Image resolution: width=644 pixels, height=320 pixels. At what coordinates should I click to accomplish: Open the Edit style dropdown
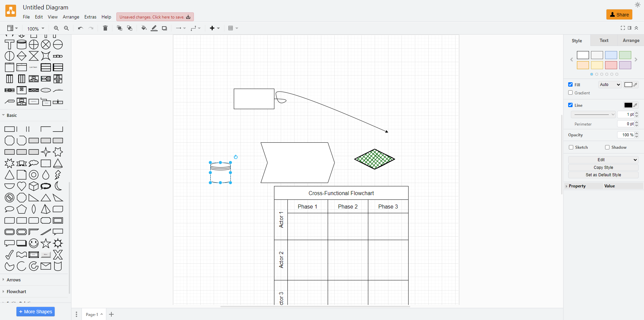tap(603, 160)
